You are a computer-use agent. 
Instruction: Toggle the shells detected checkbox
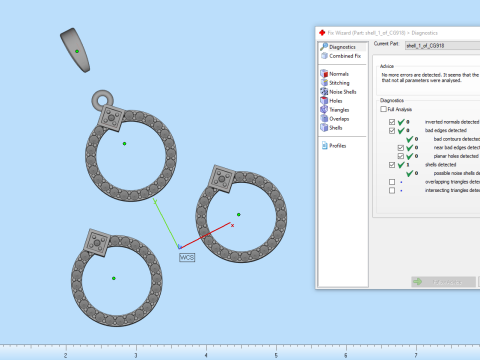tap(392, 165)
